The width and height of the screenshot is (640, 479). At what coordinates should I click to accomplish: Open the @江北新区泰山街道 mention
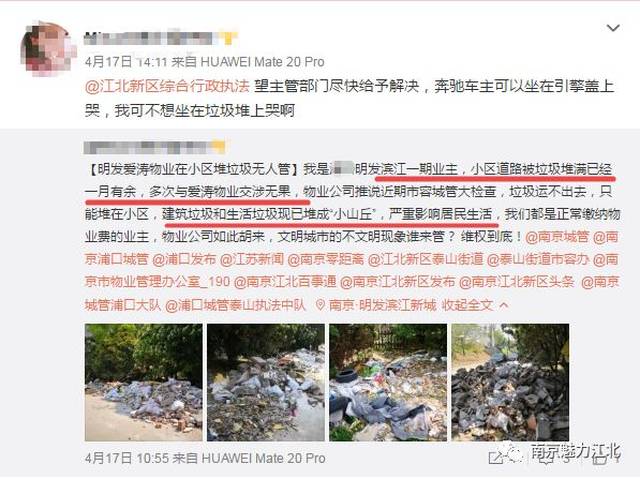pos(425,259)
